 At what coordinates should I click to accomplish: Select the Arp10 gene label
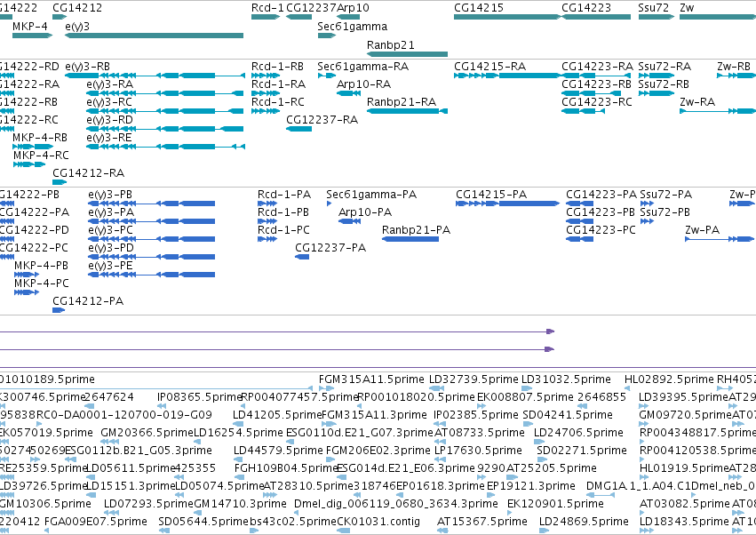(353, 8)
